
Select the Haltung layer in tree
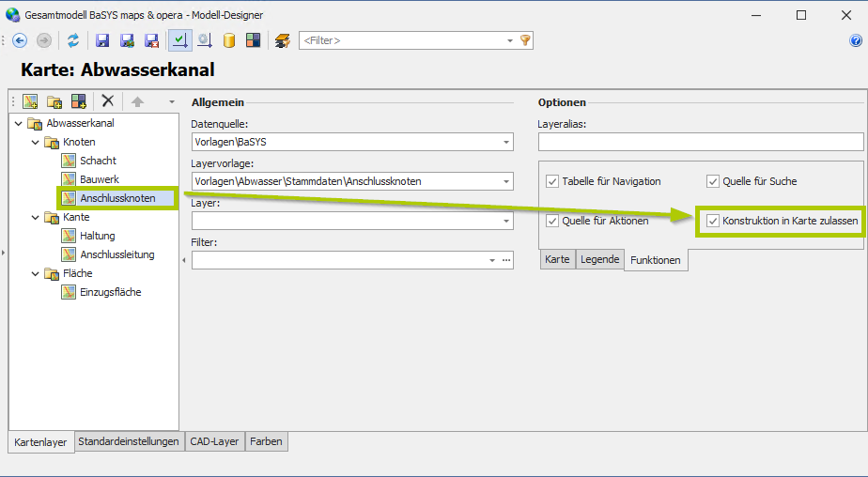[97, 236]
